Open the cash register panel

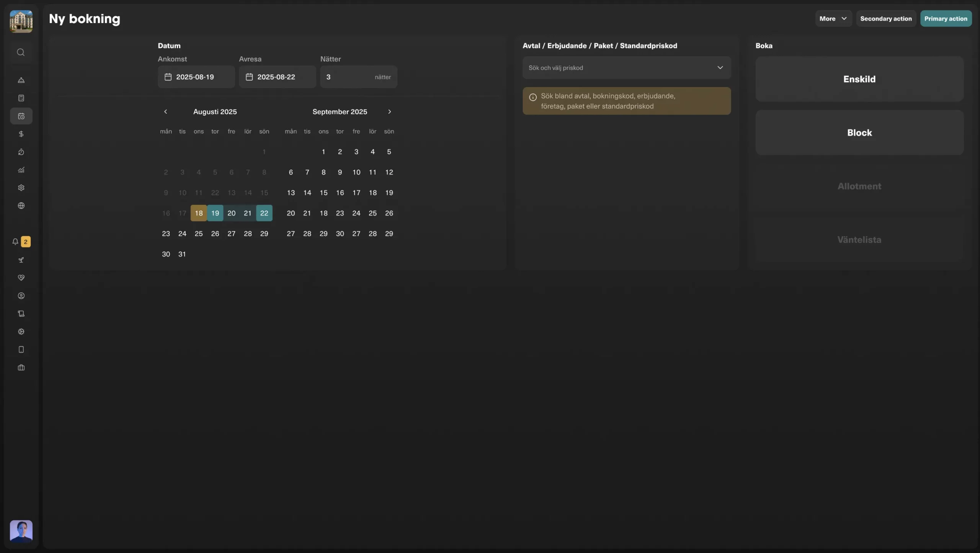21,98
